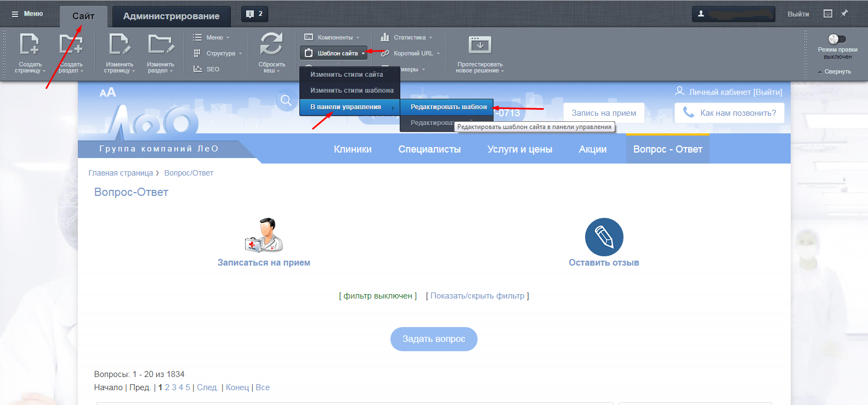868x405 pixels.
Task: Toggle the 'Показать/скрыть фильтр' filter link
Action: click(x=477, y=296)
